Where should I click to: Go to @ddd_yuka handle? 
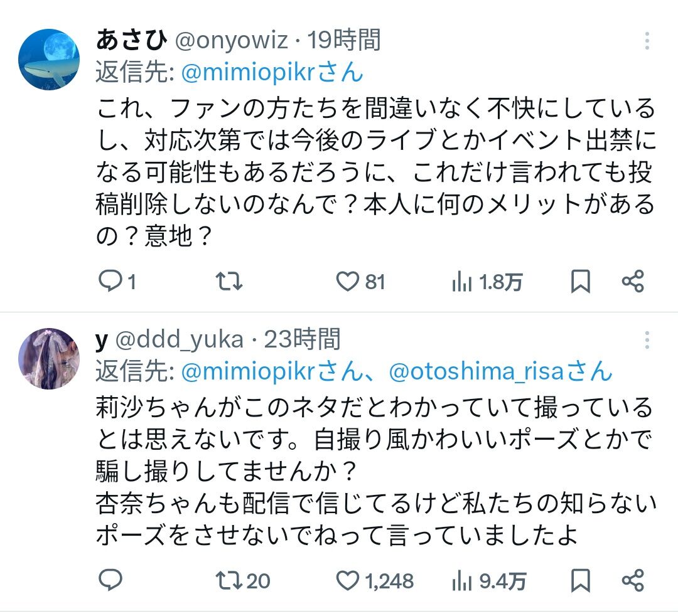178,340
